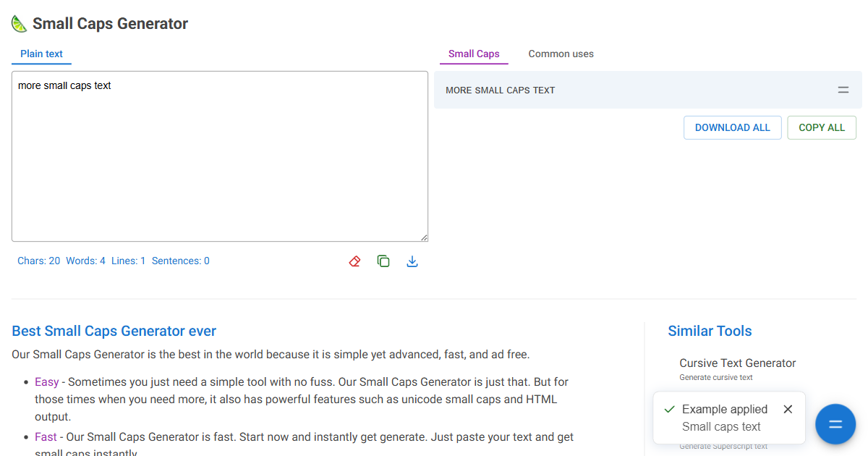Open the options icon on the small caps result row

[x=843, y=90]
